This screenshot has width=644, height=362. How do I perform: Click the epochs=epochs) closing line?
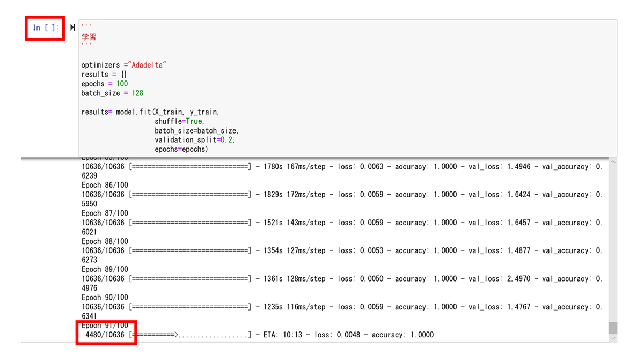(181, 149)
